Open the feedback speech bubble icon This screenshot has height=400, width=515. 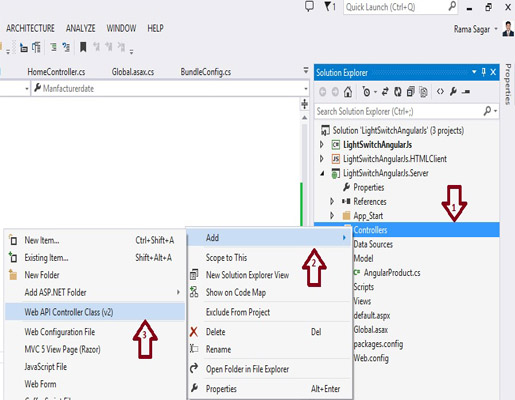point(309,6)
